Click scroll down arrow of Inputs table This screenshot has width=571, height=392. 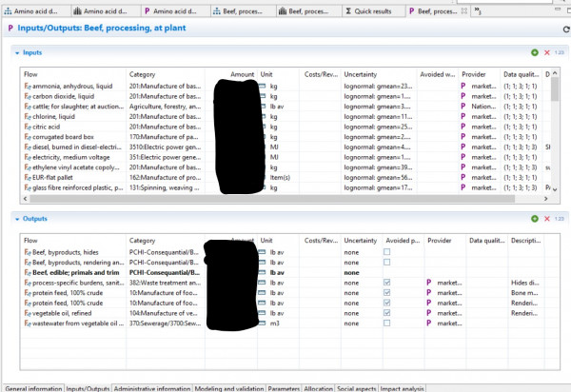[555, 189]
